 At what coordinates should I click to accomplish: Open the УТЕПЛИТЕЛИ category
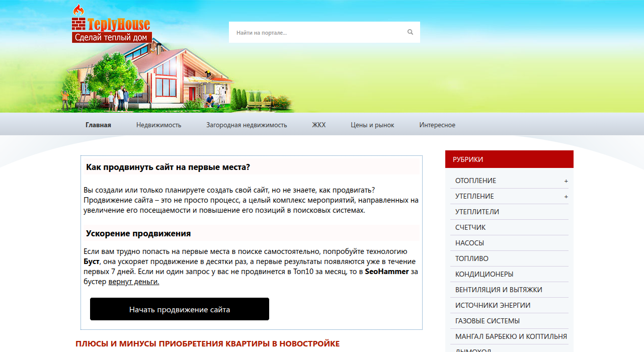click(477, 212)
